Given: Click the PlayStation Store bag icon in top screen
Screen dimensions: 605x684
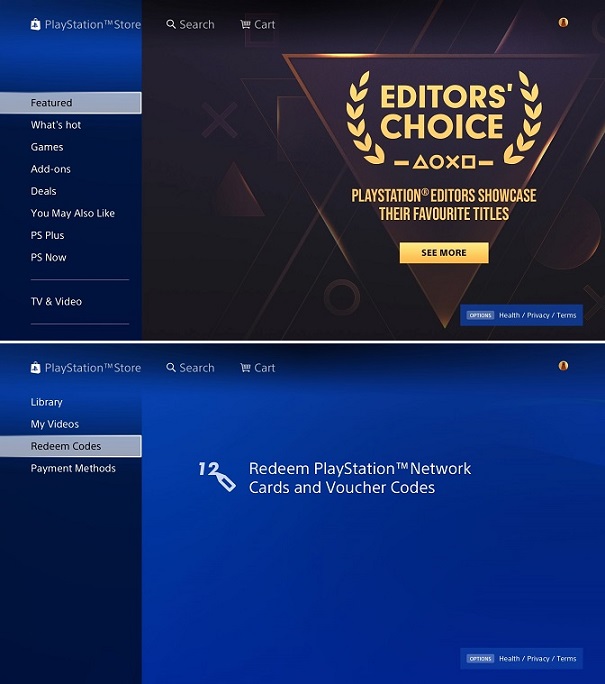Looking at the screenshot, I should point(35,24).
